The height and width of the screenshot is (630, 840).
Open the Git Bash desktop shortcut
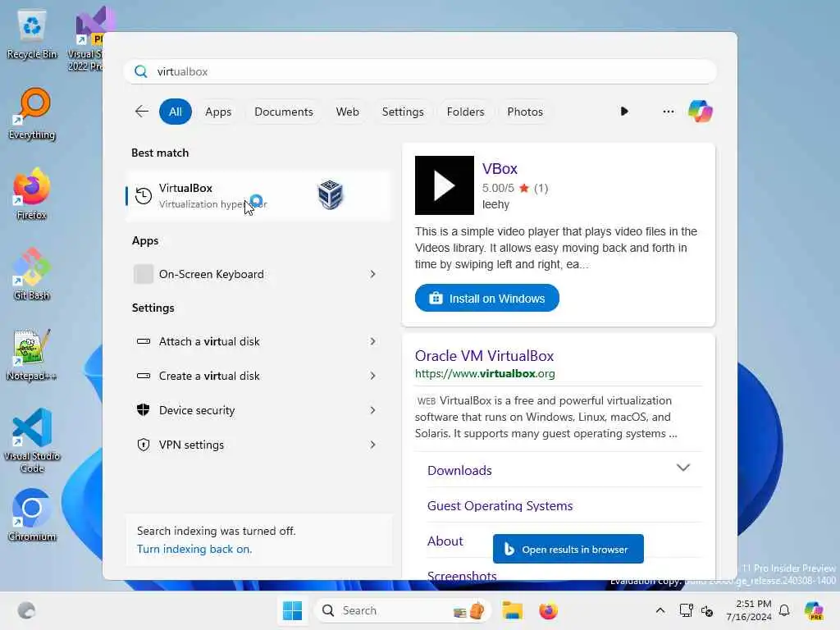click(32, 274)
